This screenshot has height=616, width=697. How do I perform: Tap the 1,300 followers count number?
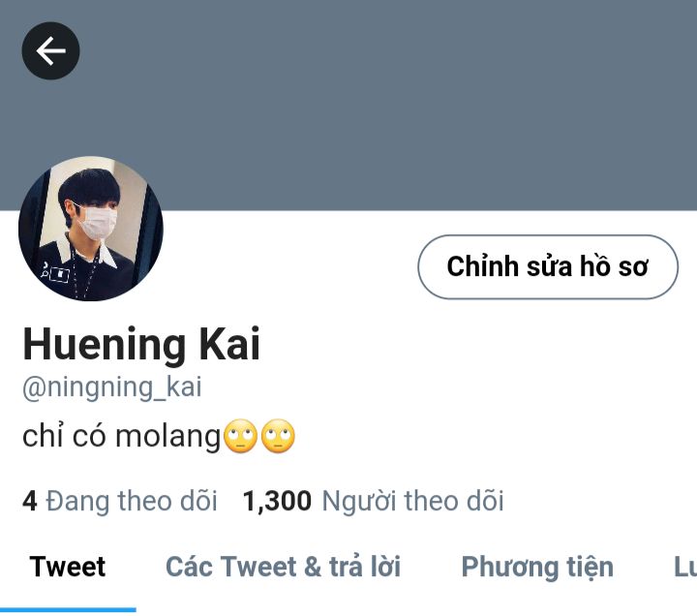[x=277, y=502]
